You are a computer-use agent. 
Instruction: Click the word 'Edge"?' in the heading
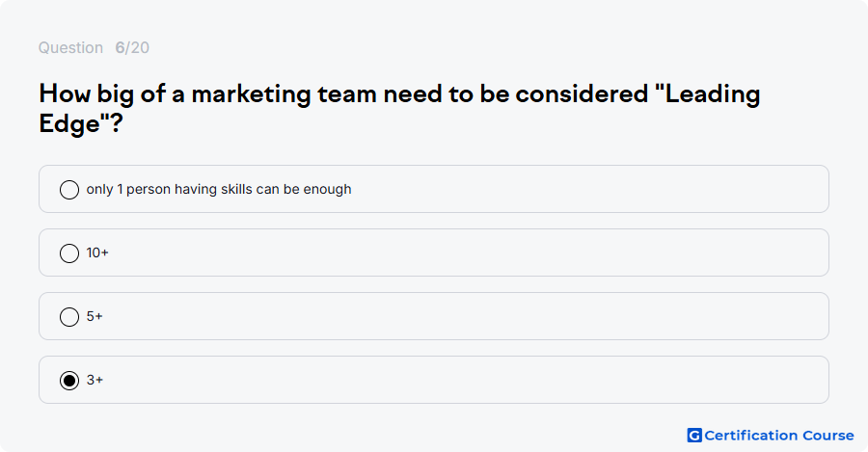click(x=81, y=123)
